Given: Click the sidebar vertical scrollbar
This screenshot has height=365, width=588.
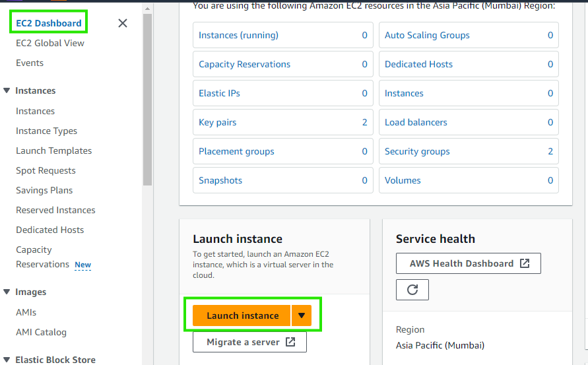Looking at the screenshot, I should [147, 99].
